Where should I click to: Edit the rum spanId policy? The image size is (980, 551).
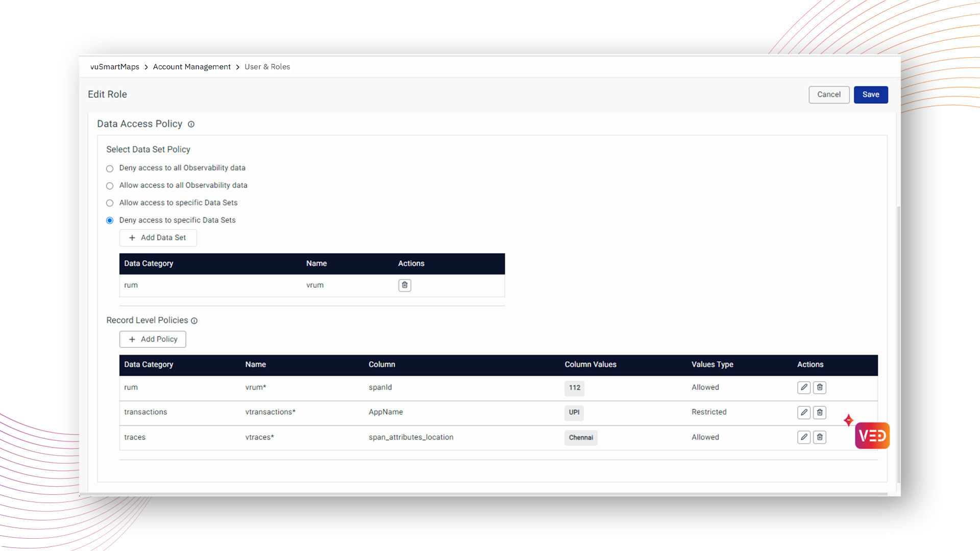(x=803, y=388)
